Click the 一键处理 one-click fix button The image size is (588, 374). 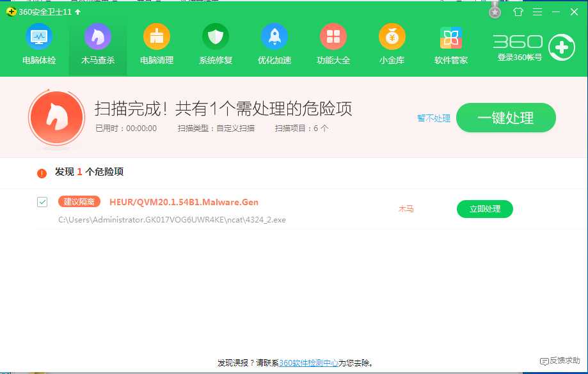pos(505,118)
